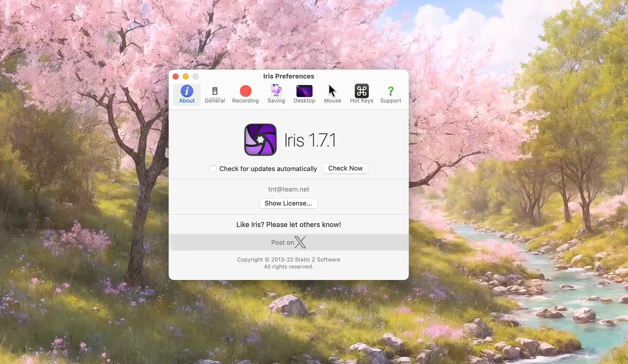Minimize the Iris Preferences window
The image size is (628, 364).
(186, 76)
